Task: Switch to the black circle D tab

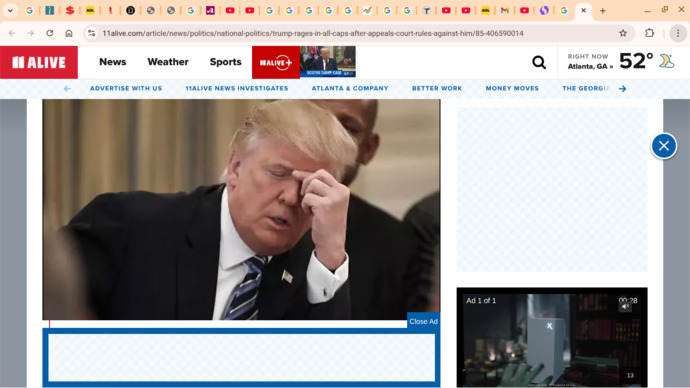Action: [130, 11]
